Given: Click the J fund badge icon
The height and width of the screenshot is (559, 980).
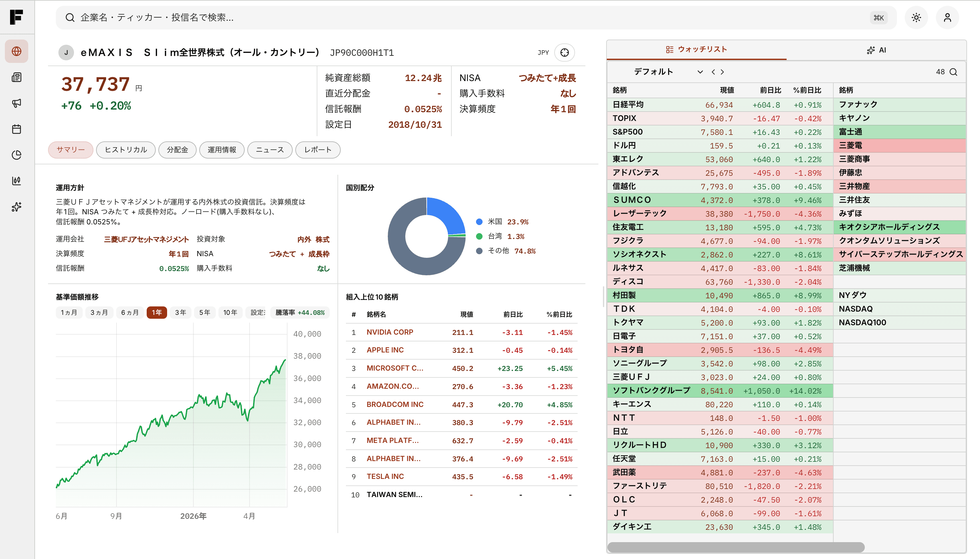Looking at the screenshot, I should click(66, 53).
